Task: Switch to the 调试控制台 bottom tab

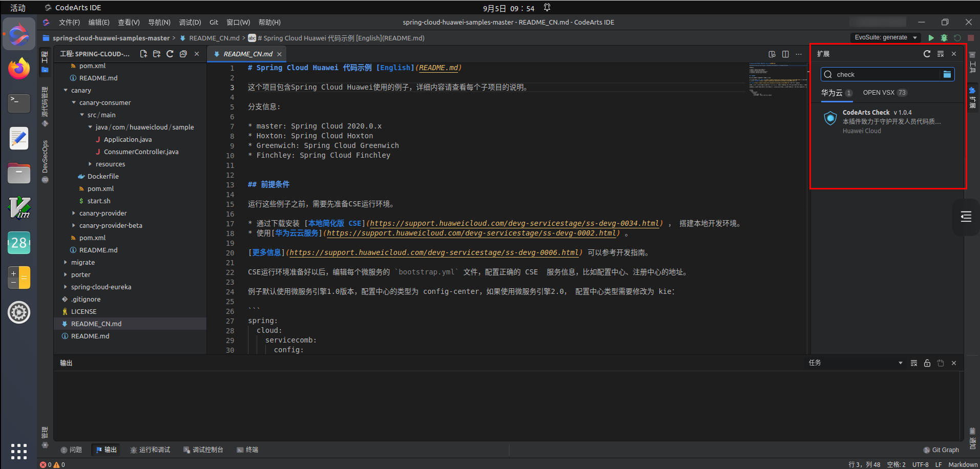Action: [203, 450]
